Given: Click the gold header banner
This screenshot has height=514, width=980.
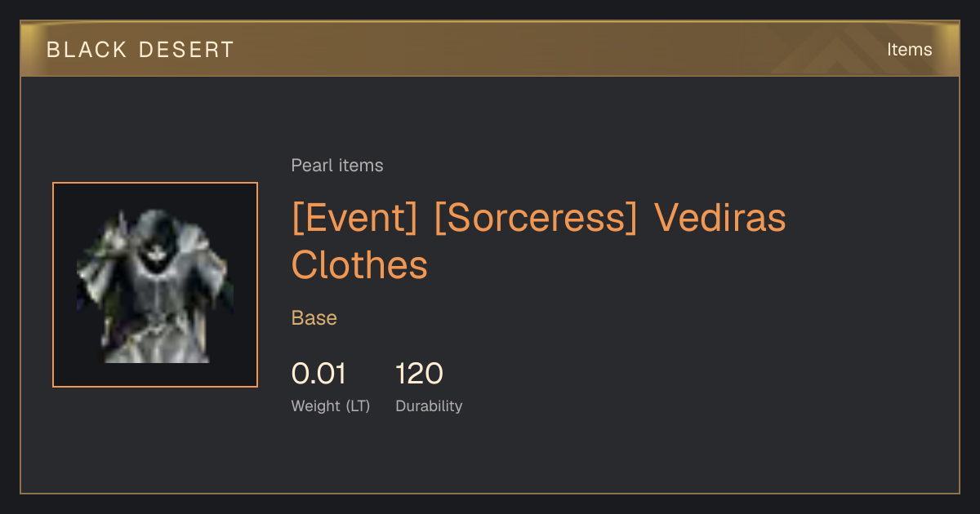Looking at the screenshot, I should [x=490, y=49].
